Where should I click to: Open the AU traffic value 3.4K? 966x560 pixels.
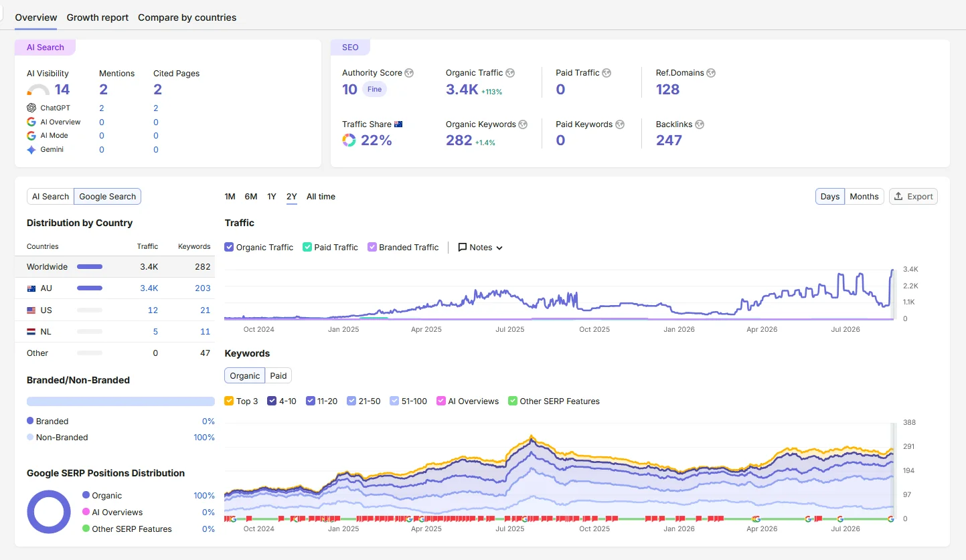click(x=149, y=288)
